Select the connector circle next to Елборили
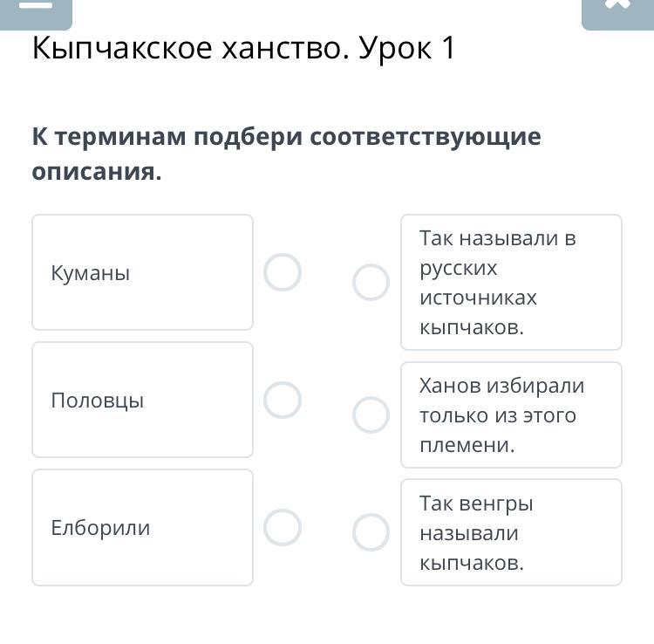Screen dimensions: 654x644 point(283,527)
